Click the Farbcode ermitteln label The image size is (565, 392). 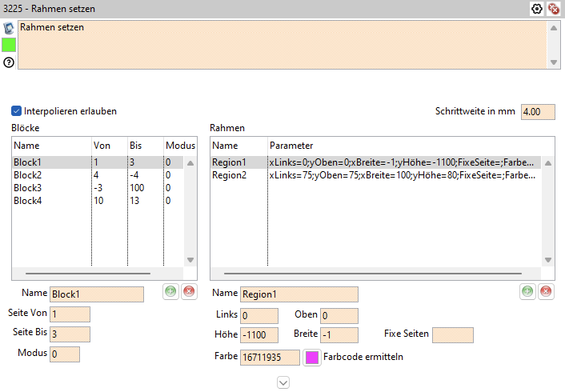(363, 357)
